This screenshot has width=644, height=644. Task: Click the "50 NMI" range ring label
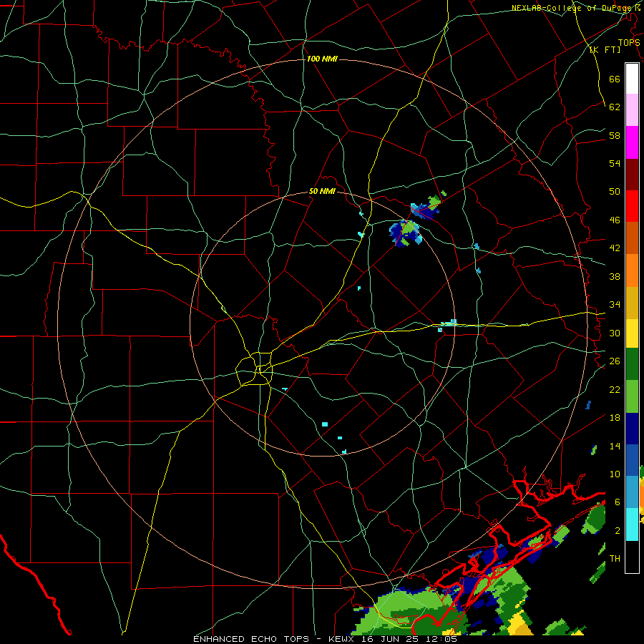[x=322, y=191]
